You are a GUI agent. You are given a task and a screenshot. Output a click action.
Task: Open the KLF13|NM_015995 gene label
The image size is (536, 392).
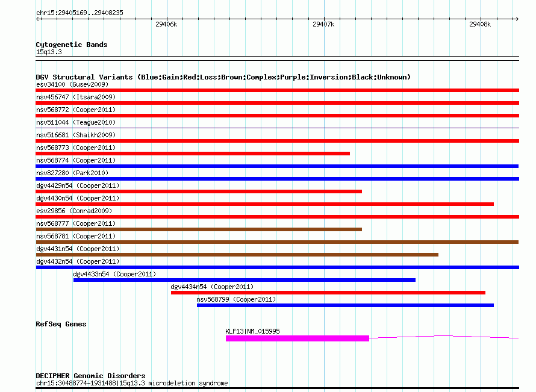point(252,331)
